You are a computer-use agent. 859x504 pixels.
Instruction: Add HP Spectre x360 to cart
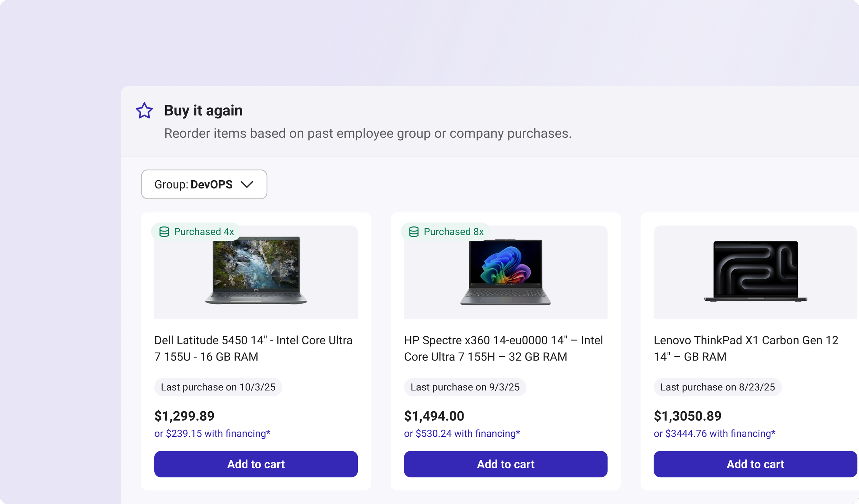[505, 464]
